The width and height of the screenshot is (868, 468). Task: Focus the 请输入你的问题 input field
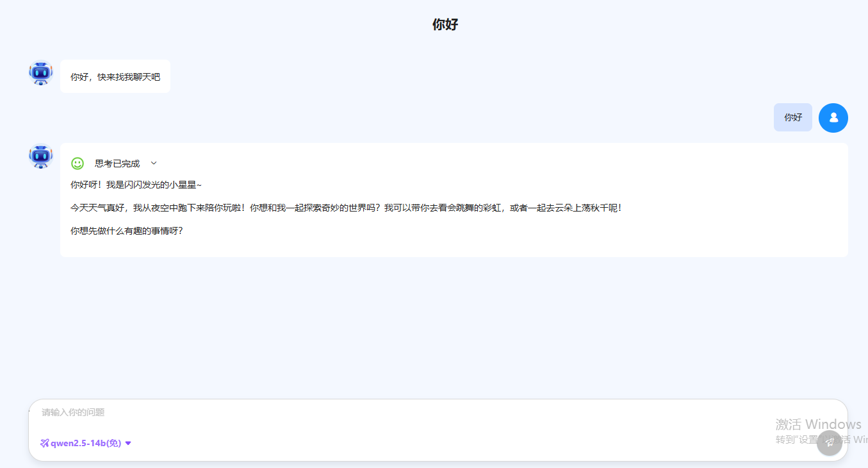point(384,412)
